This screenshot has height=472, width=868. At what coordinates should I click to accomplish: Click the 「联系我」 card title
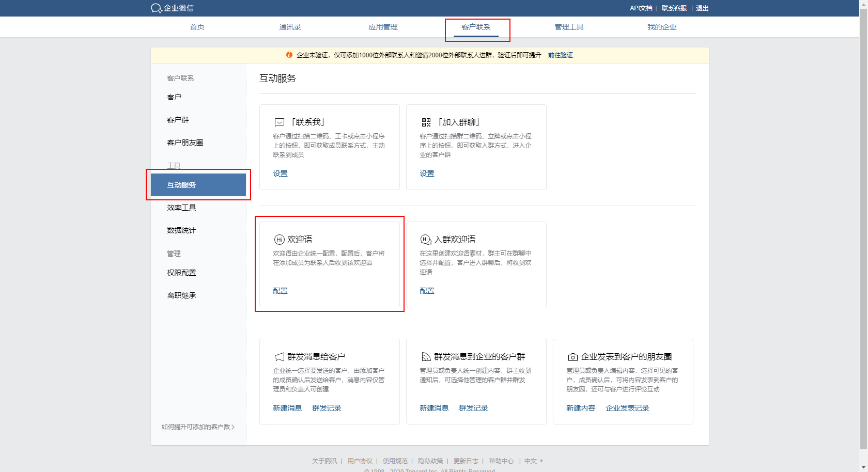pos(307,122)
